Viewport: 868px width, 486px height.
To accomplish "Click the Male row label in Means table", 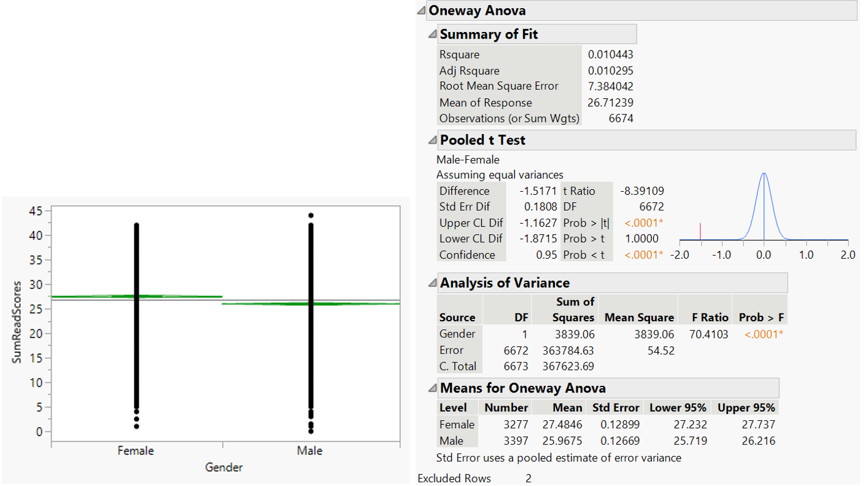I will pos(451,441).
